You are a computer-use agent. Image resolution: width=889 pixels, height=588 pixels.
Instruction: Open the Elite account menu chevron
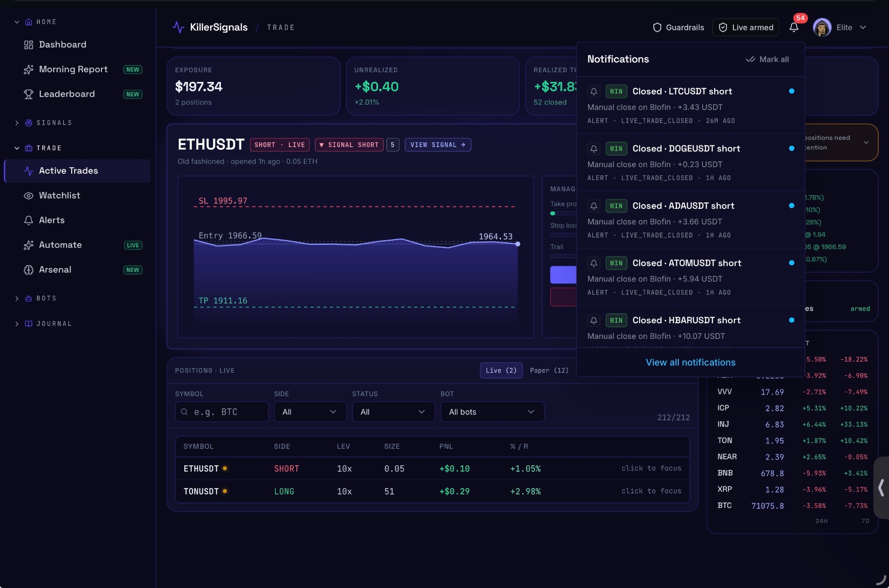(863, 27)
